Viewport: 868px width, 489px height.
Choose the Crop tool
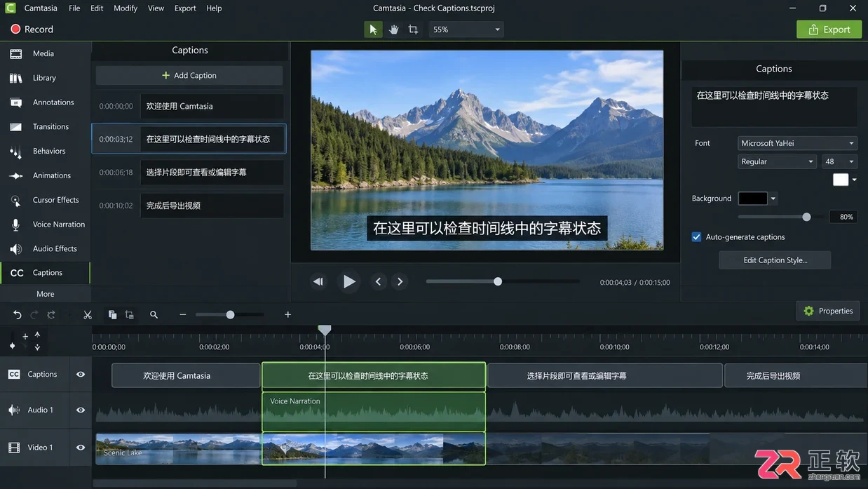coord(413,29)
